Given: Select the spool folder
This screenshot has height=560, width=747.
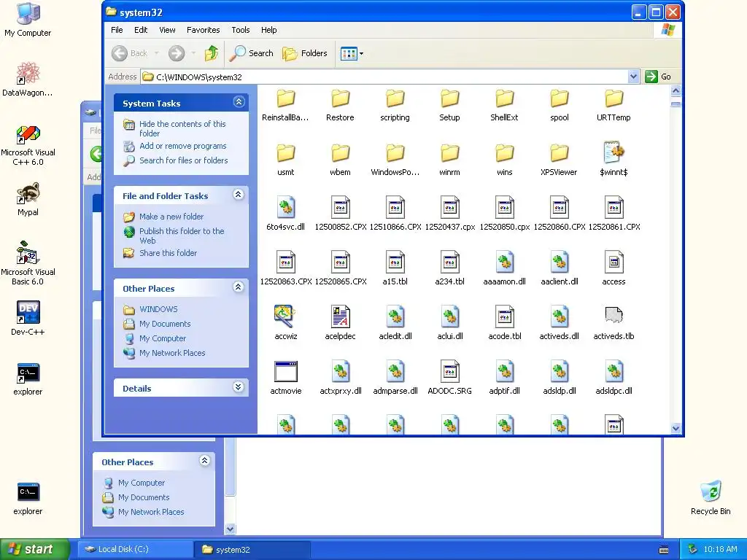Looking at the screenshot, I should click(x=560, y=106).
